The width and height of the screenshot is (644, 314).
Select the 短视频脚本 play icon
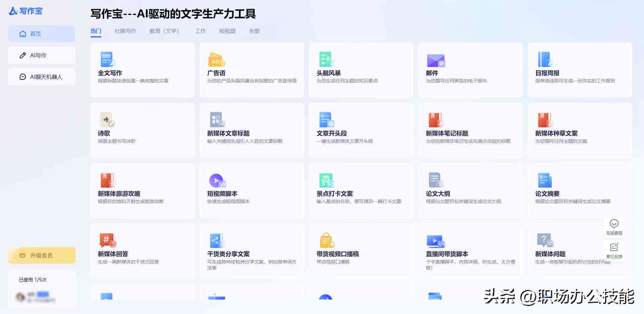coord(217,180)
